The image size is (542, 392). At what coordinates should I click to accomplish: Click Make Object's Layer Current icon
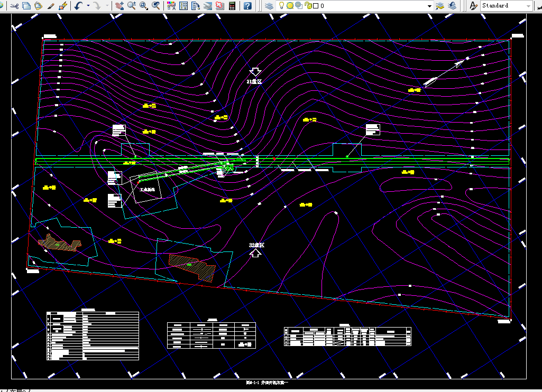440,6
